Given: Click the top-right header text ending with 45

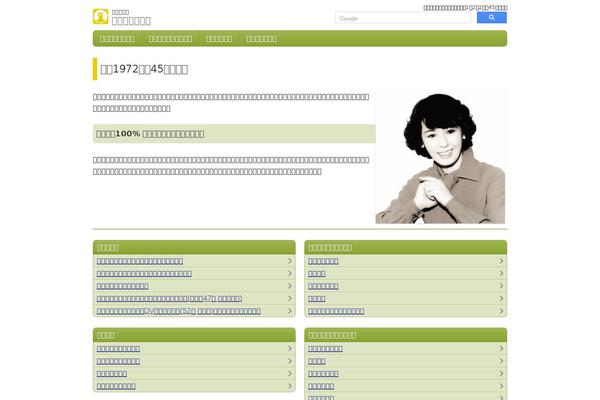Looking at the screenshot, I should click(x=465, y=8).
